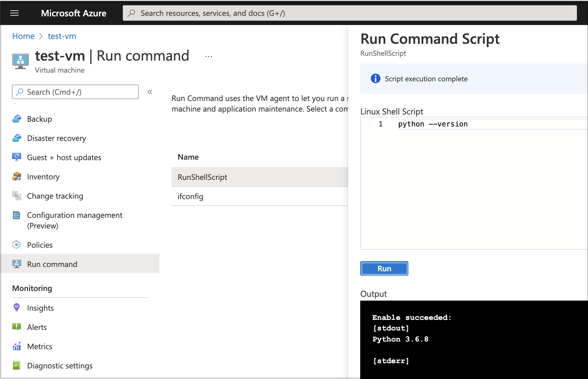
Task: Click the Backup cloud icon
Action: [x=17, y=119]
